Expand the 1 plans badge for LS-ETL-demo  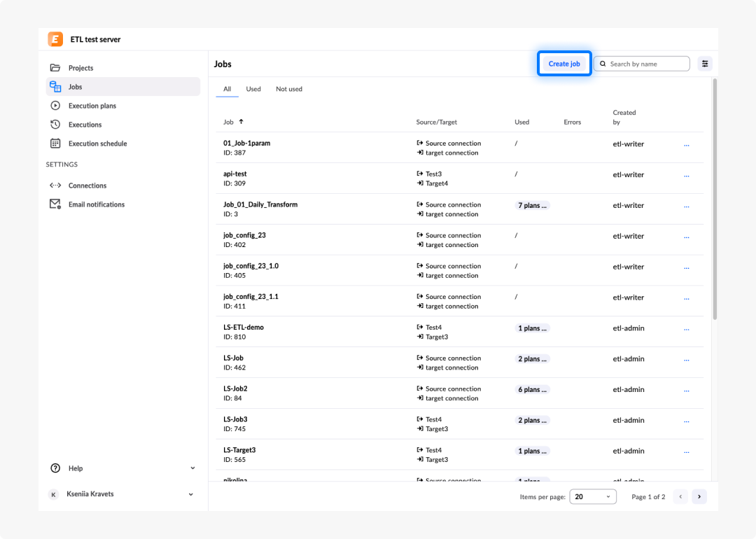532,328
